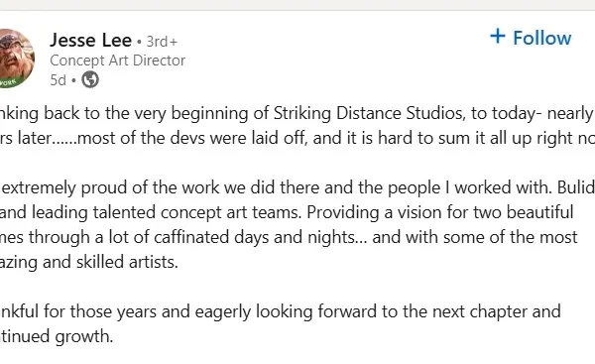This screenshot has height=364, width=595.
Task: Click the line looking forward to next chapter
Action: click(x=281, y=311)
